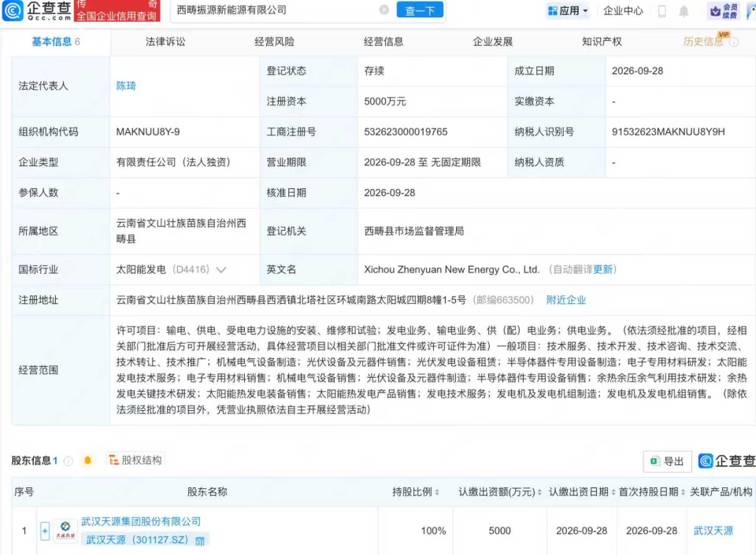756x555 pixels.
Task: Open the mobile phone icon in the header
Action: tap(662, 11)
